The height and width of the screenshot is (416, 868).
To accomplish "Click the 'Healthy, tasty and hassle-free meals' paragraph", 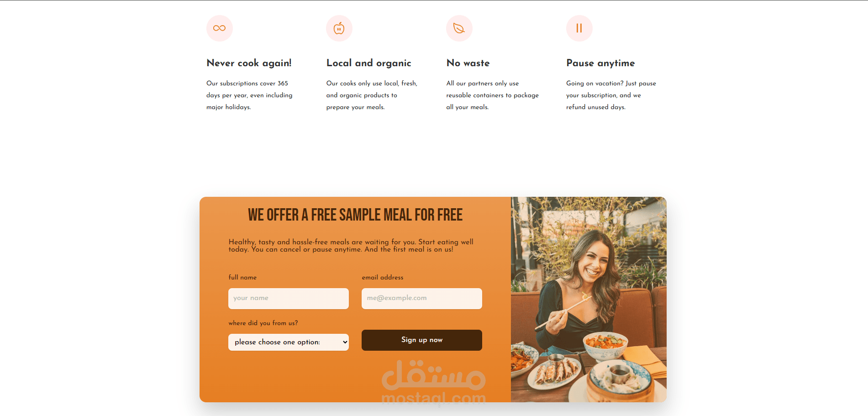I will pos(351,246).
